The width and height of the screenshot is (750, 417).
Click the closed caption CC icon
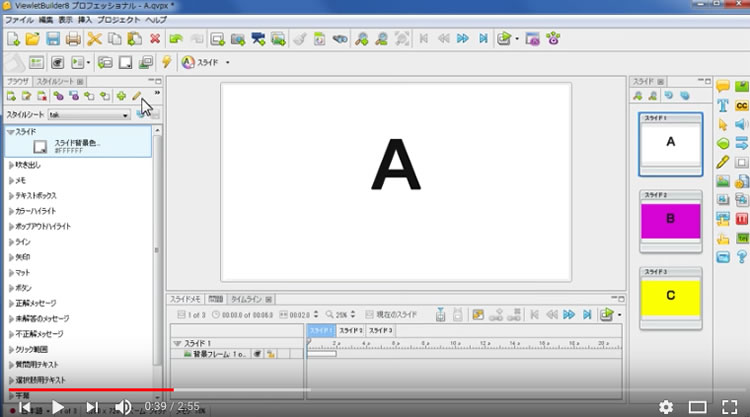point(742,105)
